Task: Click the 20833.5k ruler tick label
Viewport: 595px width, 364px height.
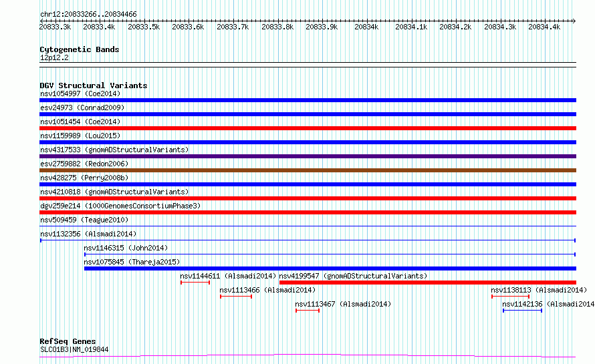Action: pos(144,27)
